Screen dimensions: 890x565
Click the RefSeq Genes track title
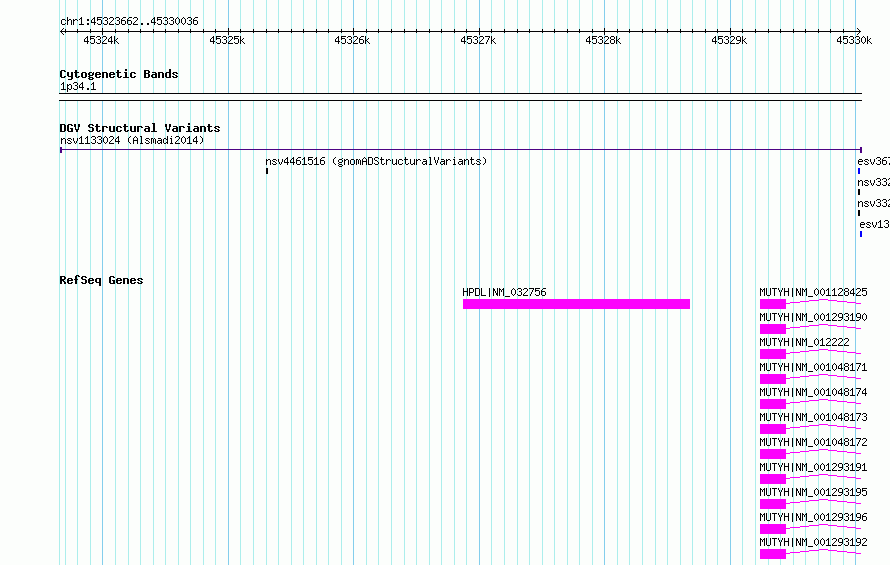101,280
